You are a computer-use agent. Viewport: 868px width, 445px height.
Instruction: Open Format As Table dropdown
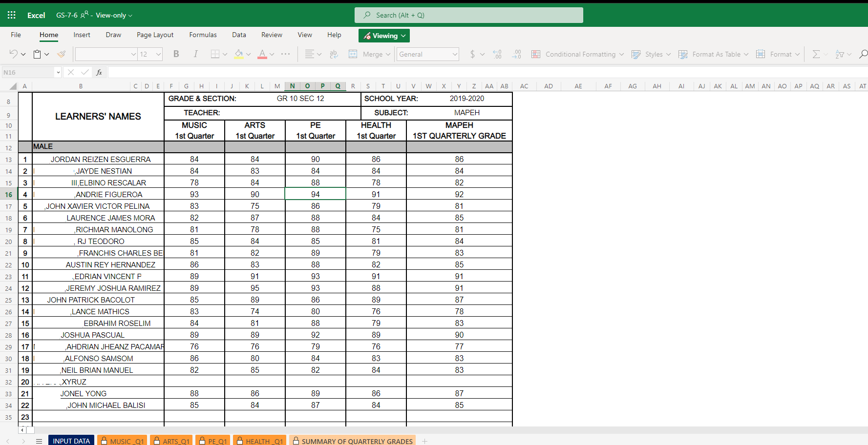click(x=713, y=54)
